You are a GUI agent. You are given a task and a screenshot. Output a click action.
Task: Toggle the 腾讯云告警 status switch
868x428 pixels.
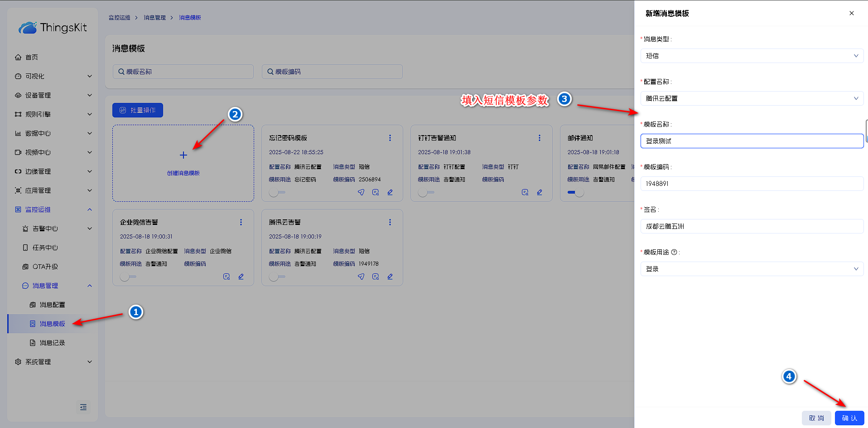277,277
